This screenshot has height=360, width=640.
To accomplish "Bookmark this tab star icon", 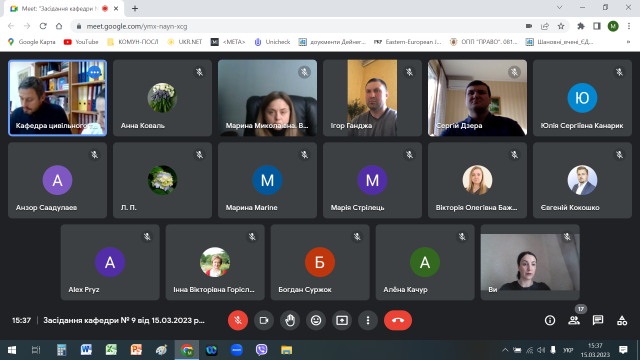I will [561, 26].
